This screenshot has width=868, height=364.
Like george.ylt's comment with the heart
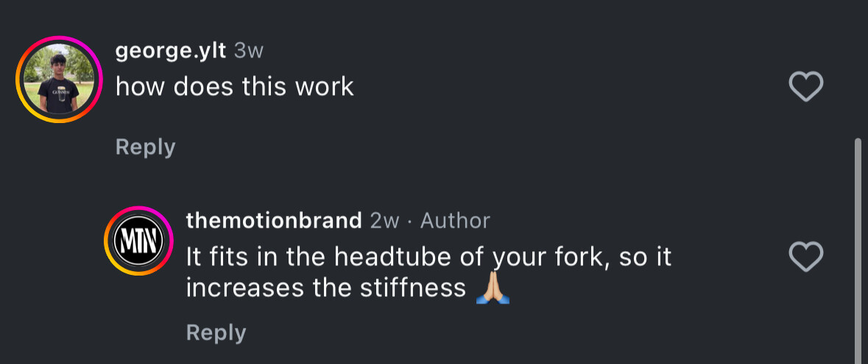coord(805,87)
